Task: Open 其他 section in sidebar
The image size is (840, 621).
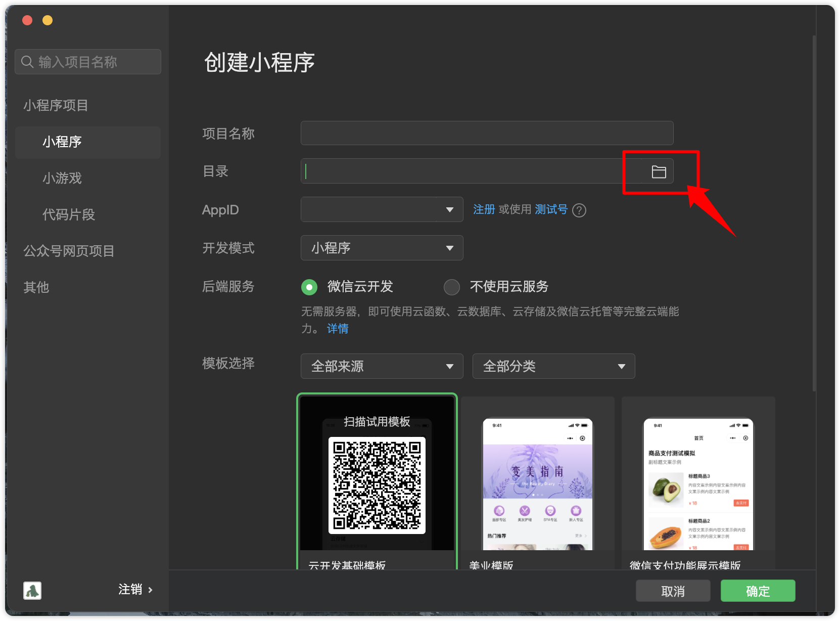Action: tap(36, 287)
